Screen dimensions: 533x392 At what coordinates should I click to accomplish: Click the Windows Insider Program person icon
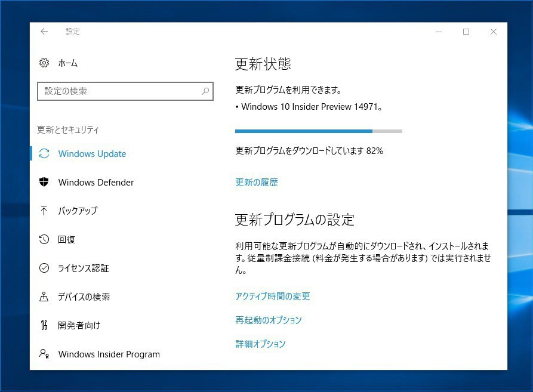pos(44,354)
